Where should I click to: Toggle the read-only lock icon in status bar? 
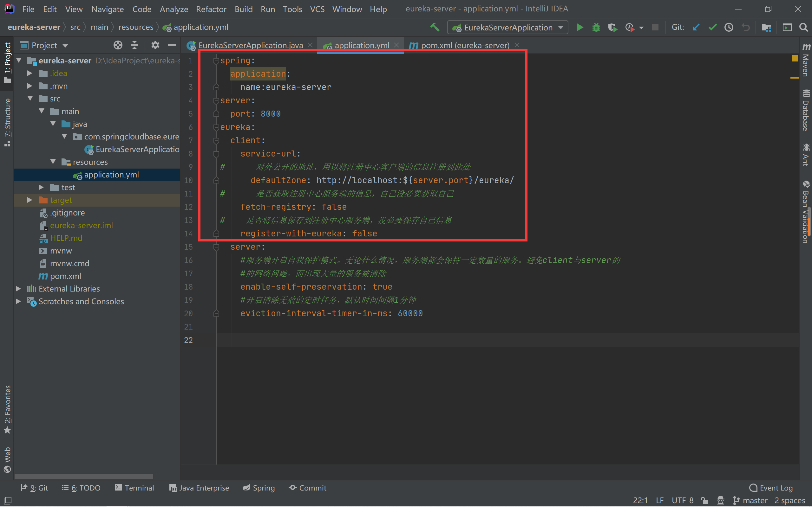pyautogui.click(x=704, y=500)
